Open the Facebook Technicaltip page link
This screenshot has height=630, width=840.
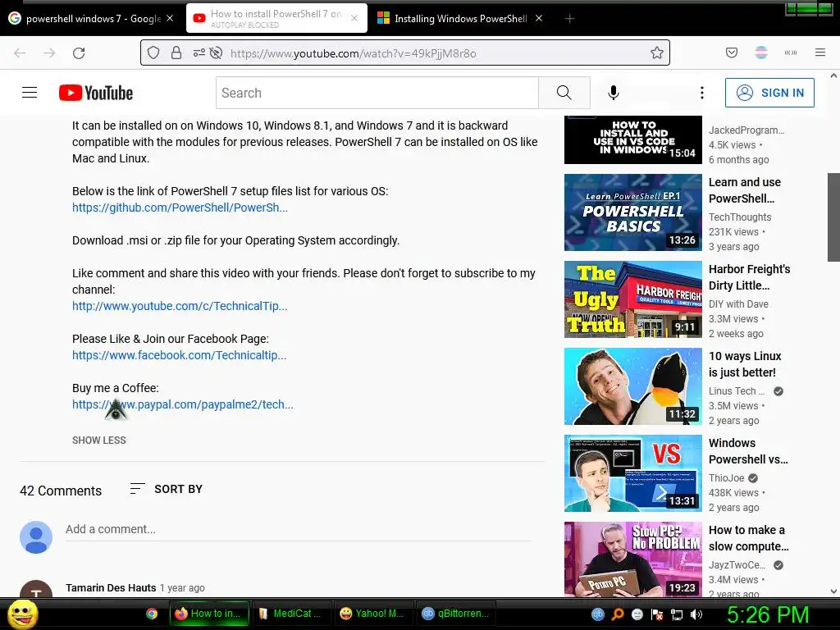(x=179, y=355)
